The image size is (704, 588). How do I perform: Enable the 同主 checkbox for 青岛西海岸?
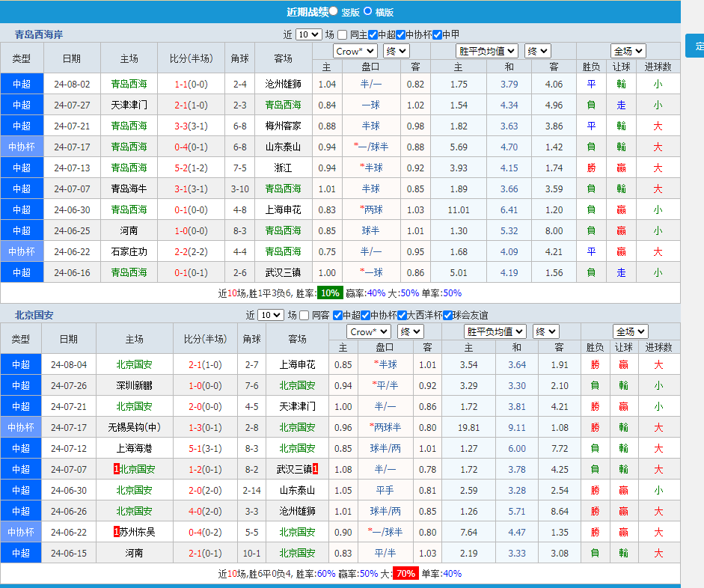343,34
